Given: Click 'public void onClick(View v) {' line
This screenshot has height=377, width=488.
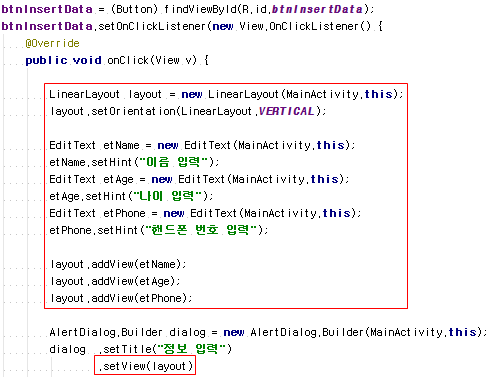Looking at the screenshot, I should coord(117,60).
